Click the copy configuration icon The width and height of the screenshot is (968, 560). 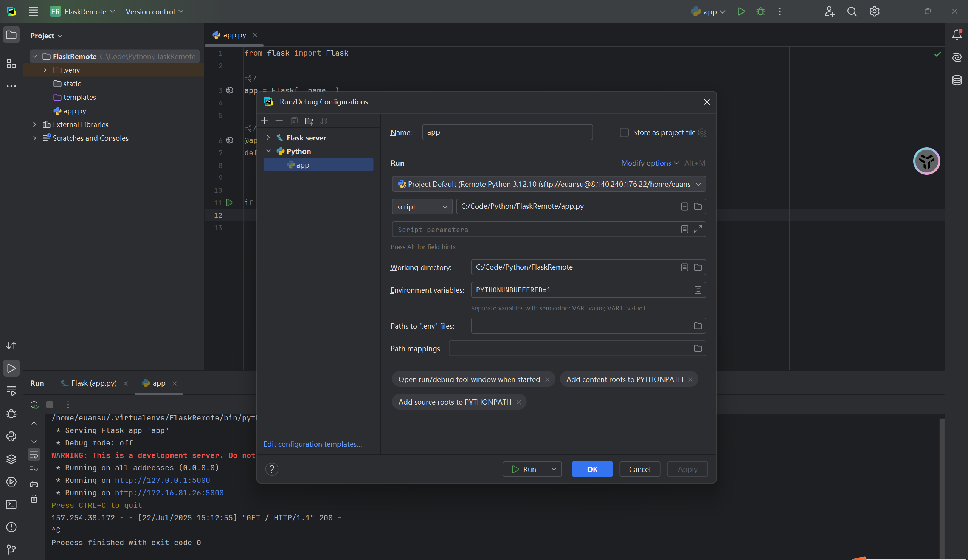[x=294, y=121]
